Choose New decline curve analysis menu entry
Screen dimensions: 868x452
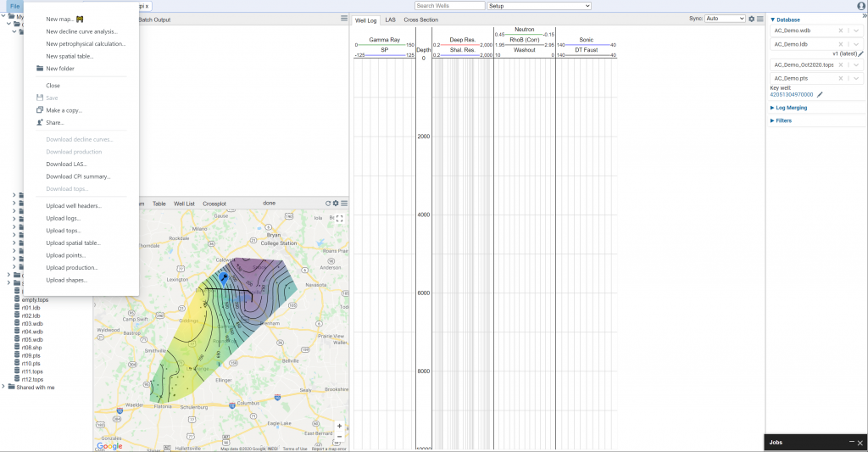tap(81, 31)
